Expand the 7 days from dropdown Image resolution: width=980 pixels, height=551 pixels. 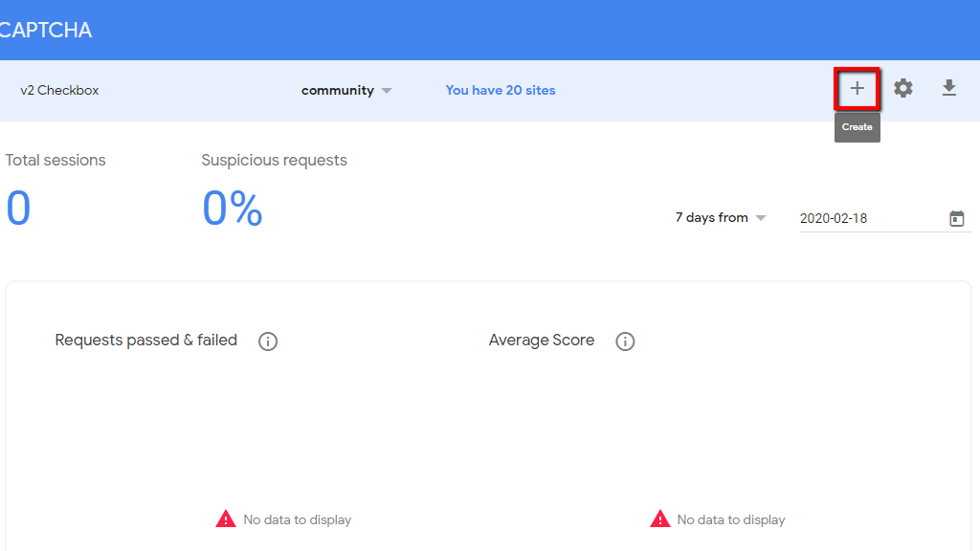pyautogui.click(x=720, y=217)
